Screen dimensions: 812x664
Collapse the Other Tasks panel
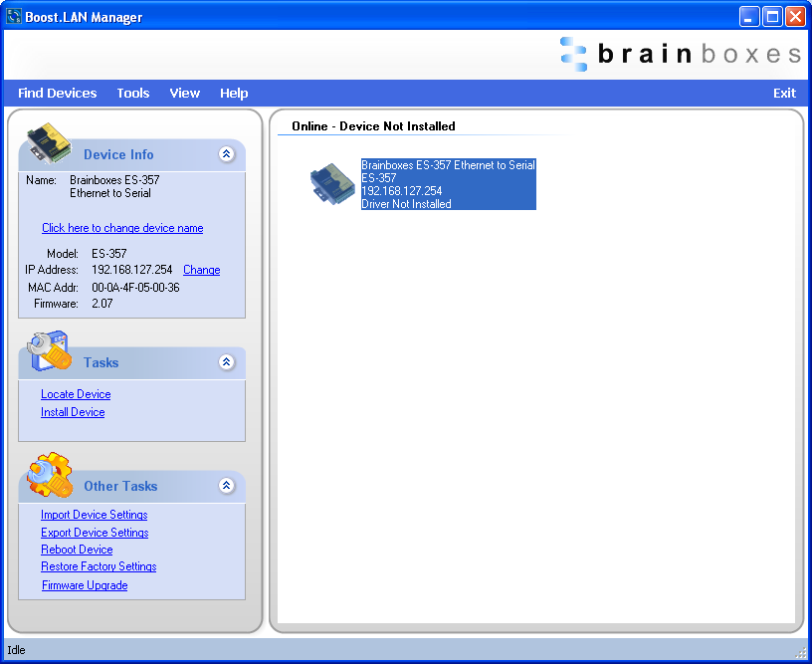pyautogui.click(x=228, y=487)
